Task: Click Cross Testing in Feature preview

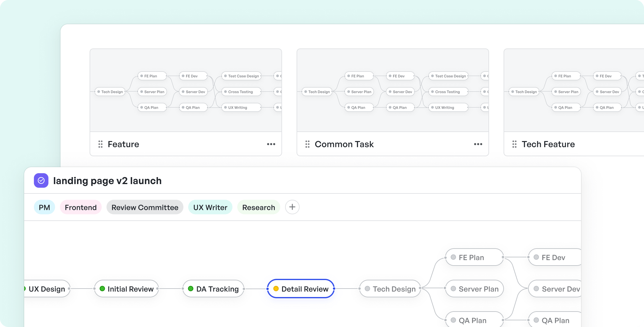Action: [241, 92]
